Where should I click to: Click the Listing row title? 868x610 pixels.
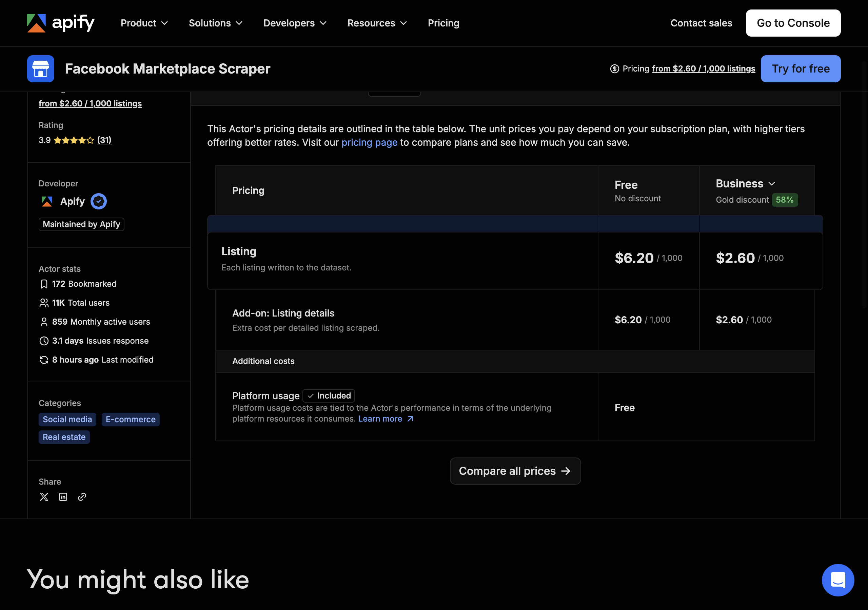pos(239,251)
